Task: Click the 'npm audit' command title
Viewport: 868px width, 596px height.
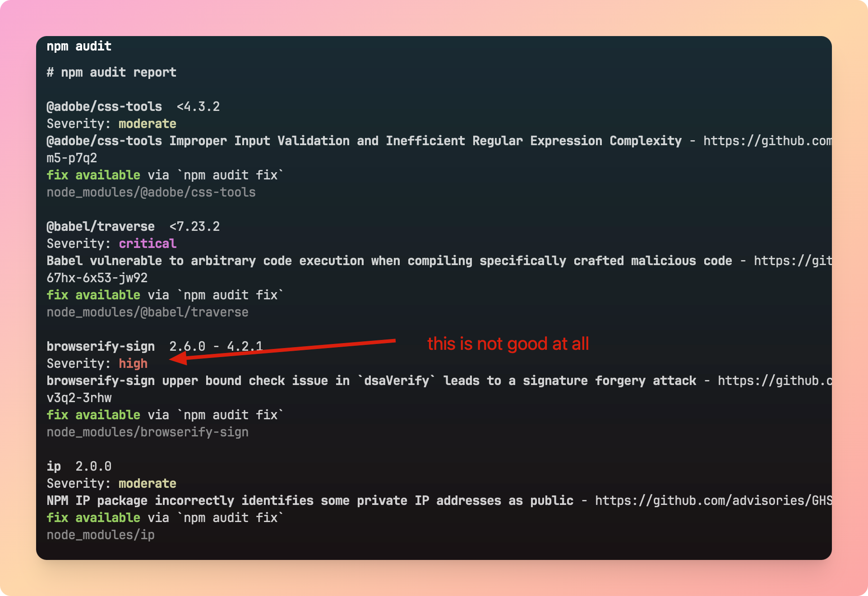Action: (x=79, y=46)
